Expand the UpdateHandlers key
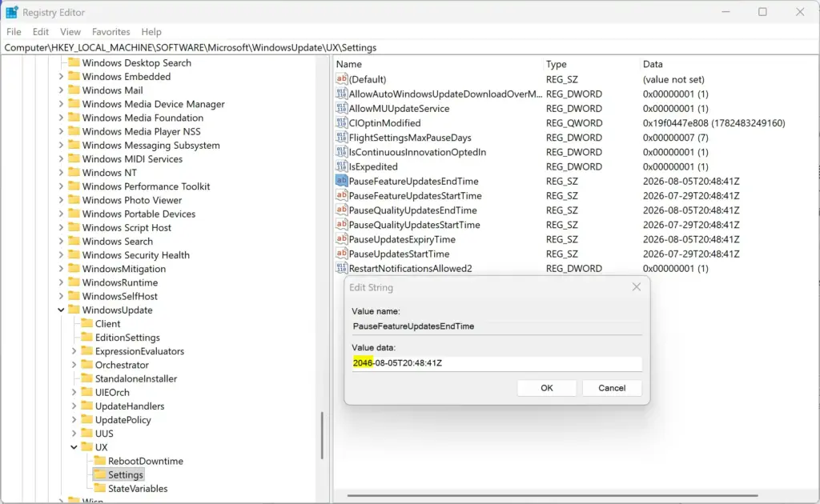The width and height of the screenshot is (820, 504). [x=74, y=406]
